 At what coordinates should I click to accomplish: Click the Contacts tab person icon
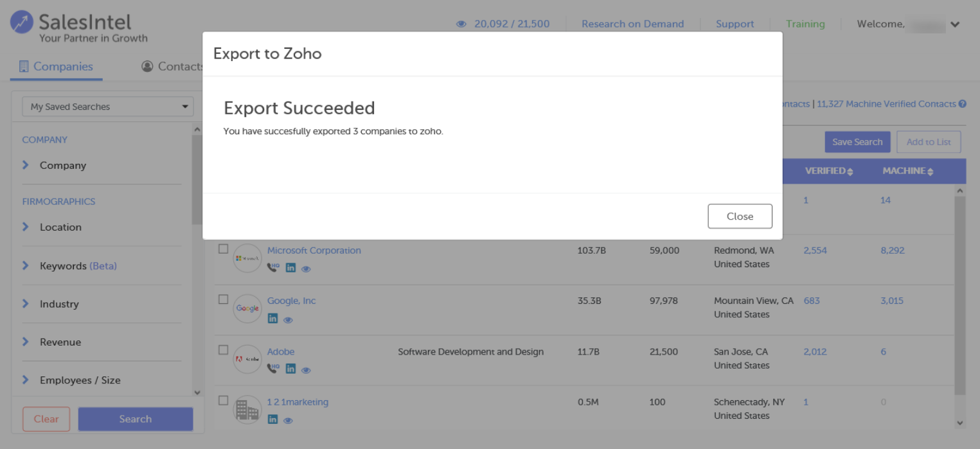tap(147, 66)
